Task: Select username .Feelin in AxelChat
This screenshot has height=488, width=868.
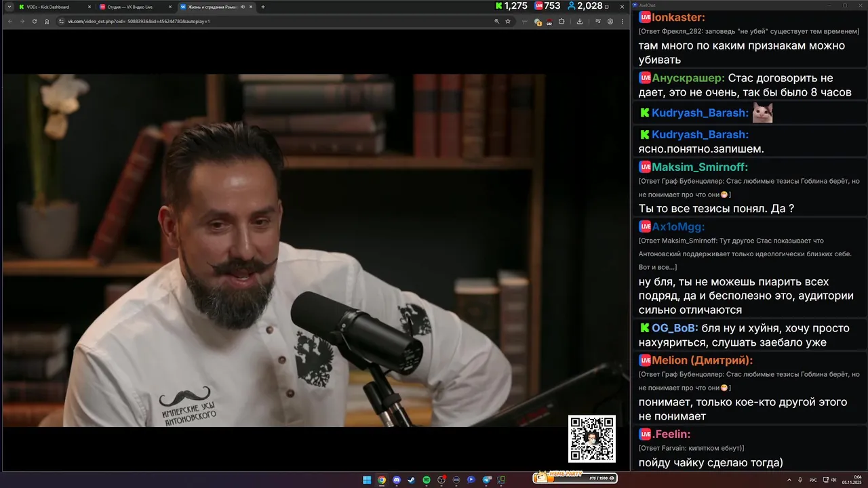Action: 671,434
